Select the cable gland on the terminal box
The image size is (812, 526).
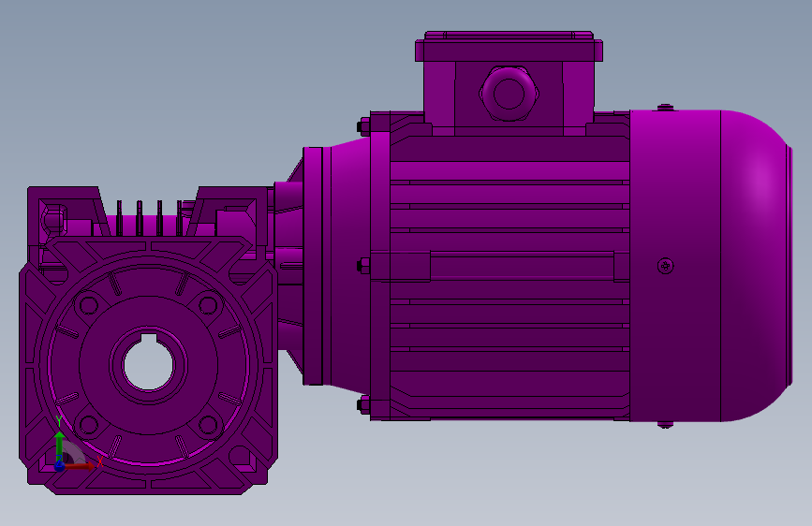[509, 94]
